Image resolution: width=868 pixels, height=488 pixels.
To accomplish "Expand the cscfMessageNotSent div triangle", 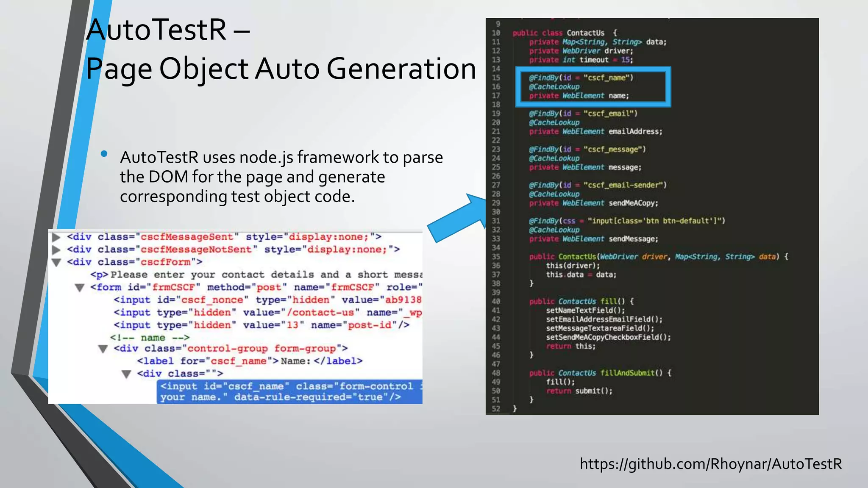I will pyautogui.click(x=56, y=250).
